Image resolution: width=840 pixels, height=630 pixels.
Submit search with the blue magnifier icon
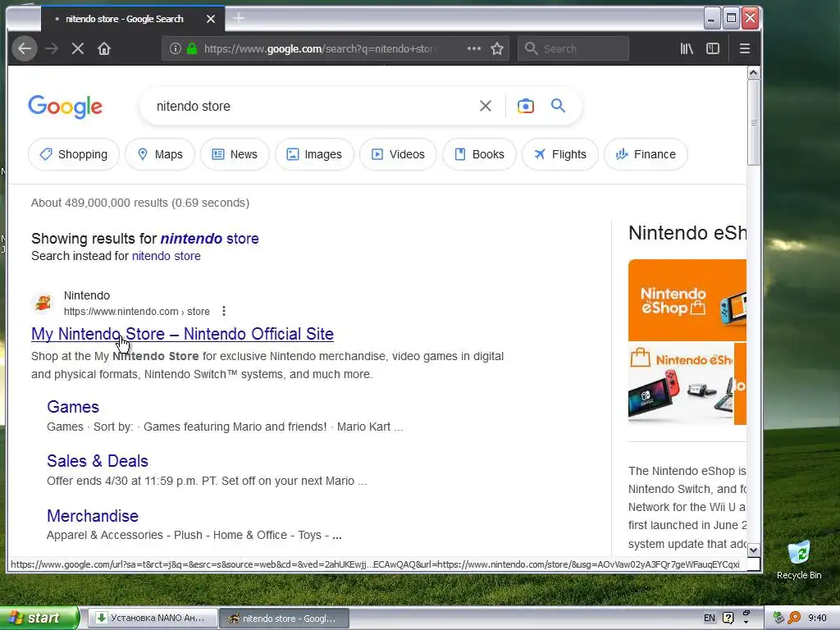(558, 106)
